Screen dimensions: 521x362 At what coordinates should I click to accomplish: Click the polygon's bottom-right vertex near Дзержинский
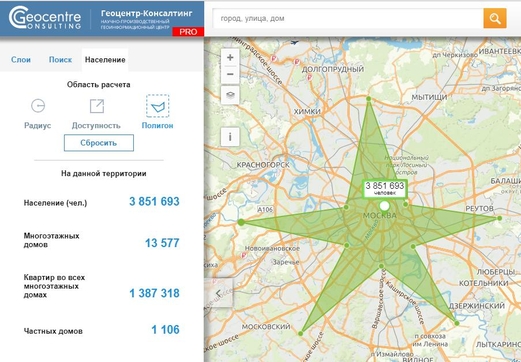coord(457,323)
